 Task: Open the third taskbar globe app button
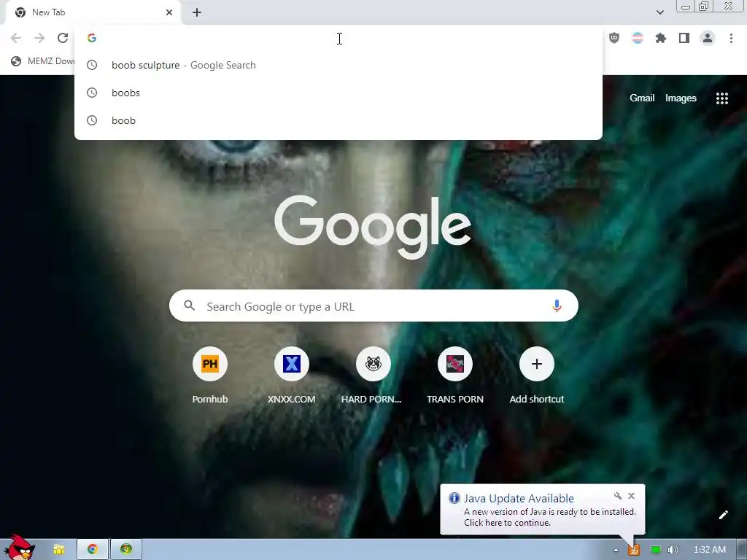[126, 550]
